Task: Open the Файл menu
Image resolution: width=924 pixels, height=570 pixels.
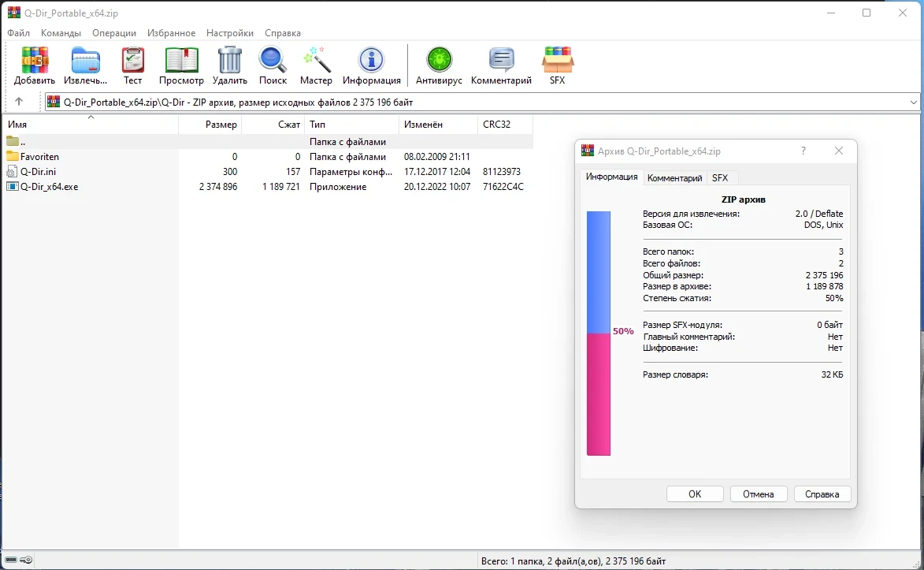Action: coord(19,33)
